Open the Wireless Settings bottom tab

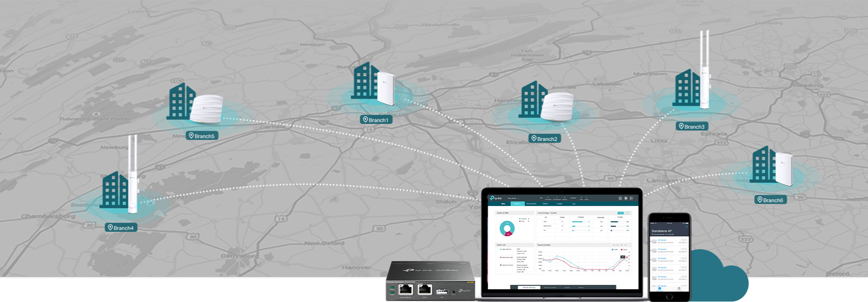pyautogui.click(x=529, y=287)
